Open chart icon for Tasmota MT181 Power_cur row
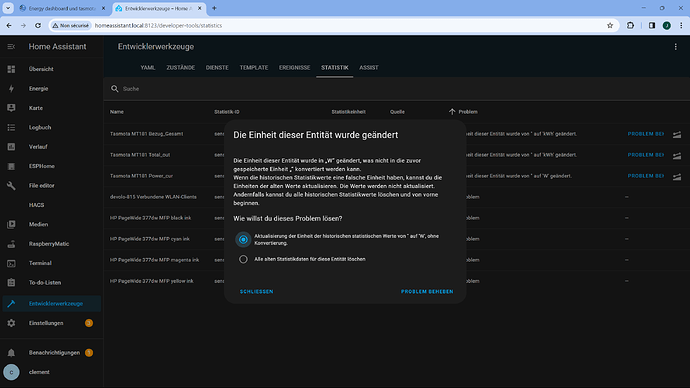Image resolution: width=690 pixels, height=388 pixels. tap(677, 176)
